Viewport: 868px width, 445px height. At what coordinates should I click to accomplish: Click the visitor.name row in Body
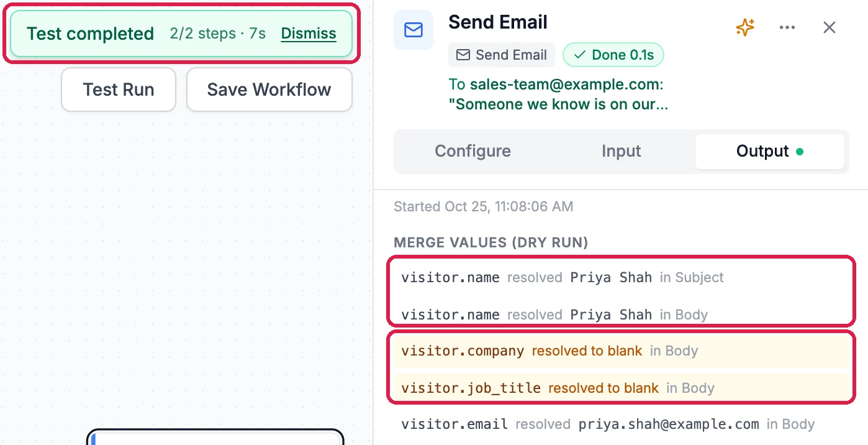point(621,314)
